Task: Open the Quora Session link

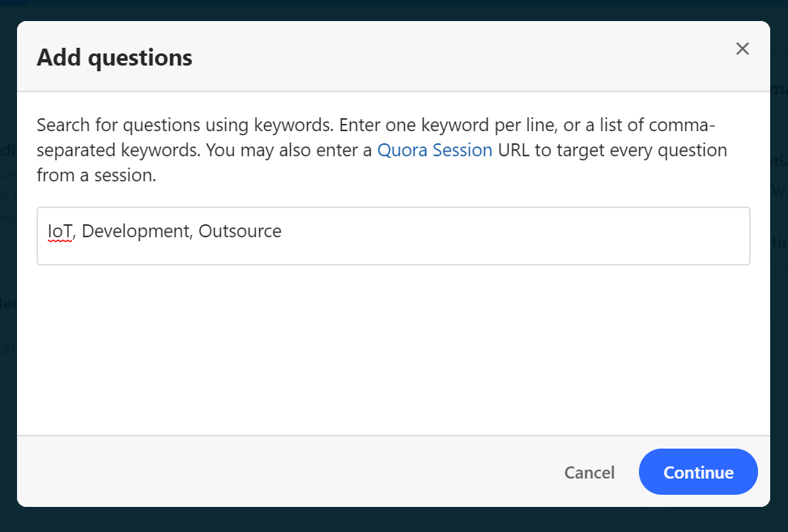Action: click(x=434, y=151)
